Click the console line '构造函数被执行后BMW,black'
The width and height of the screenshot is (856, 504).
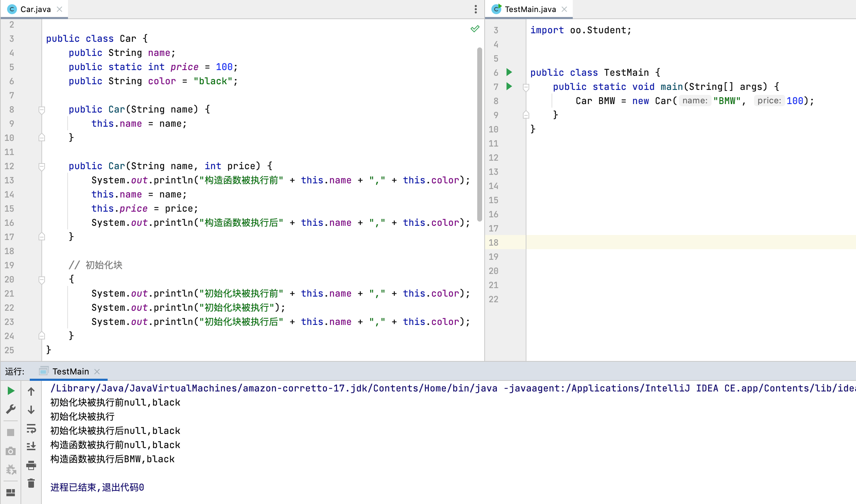click(112, 459)
